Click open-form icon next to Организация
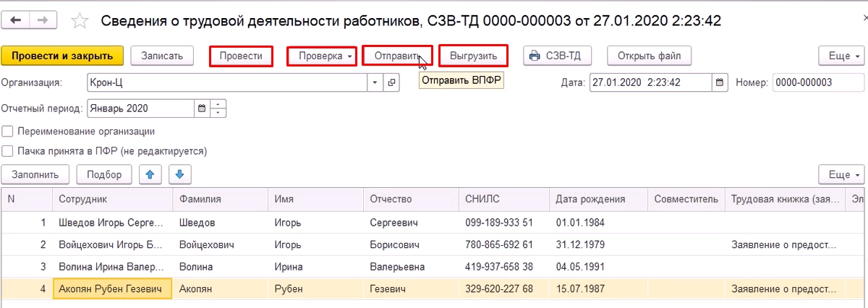Screen dimensions: 868x308 click(x=391, y=83)
